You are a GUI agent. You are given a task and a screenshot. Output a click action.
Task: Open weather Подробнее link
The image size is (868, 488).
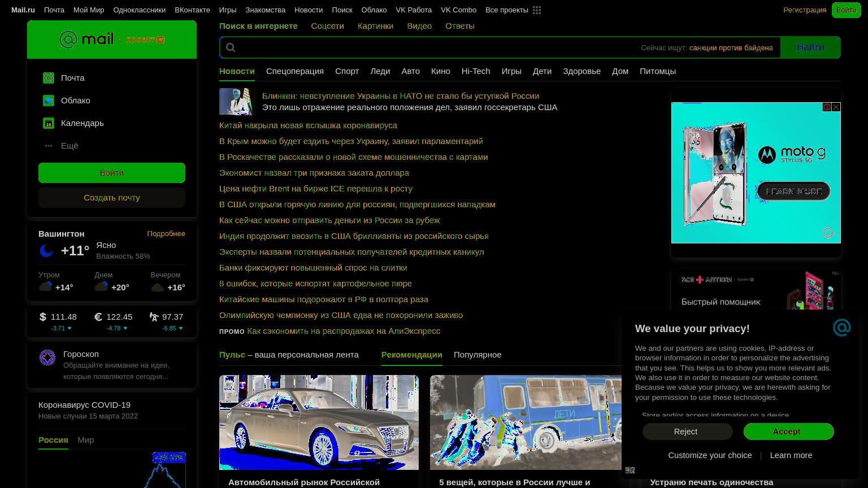[166, 234]
